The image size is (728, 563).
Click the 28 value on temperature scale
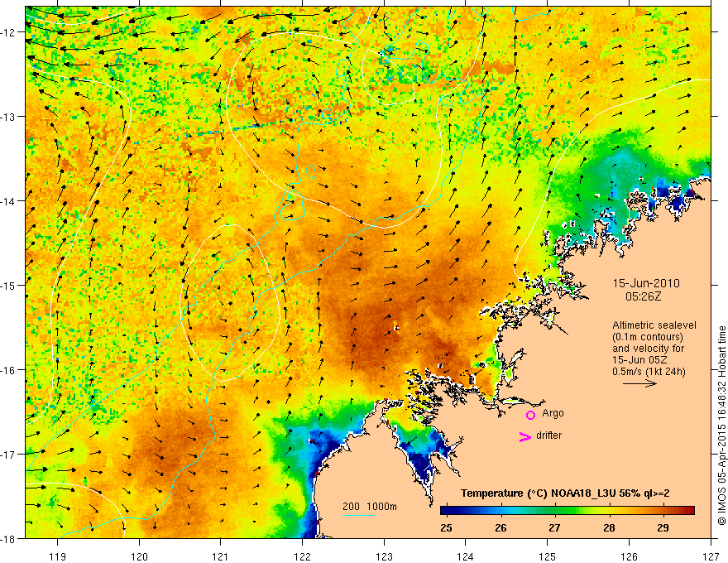[609, 527]
